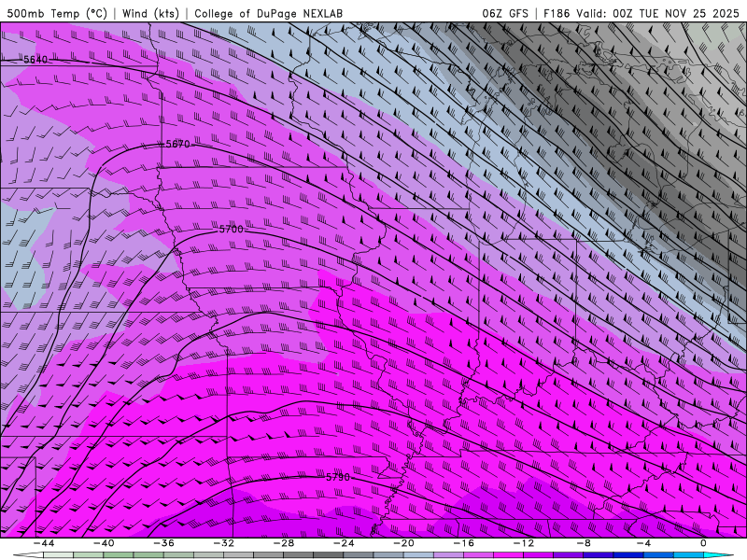Click the '500mb Temp (°C)' title text
747x560 pixels.
click(x=57, y=13)
